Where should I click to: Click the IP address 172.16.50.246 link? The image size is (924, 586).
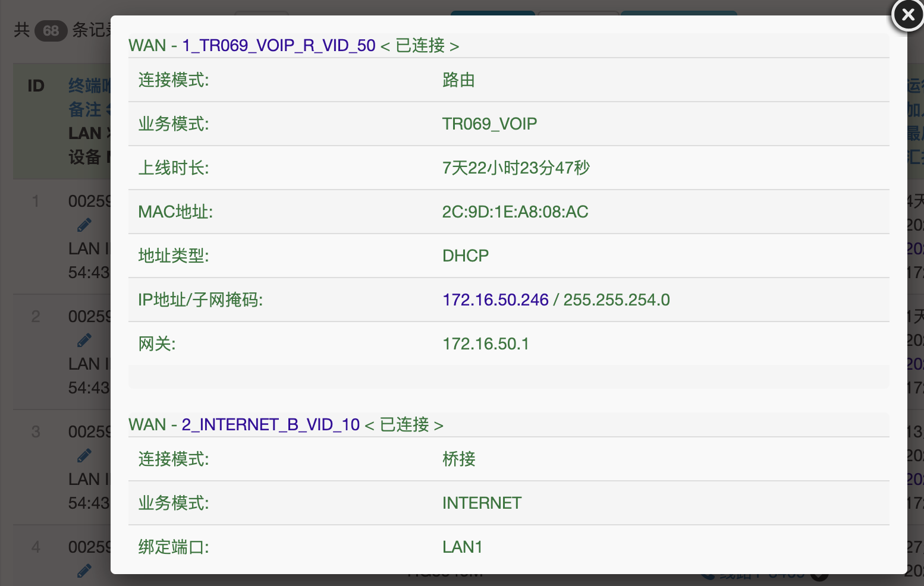tap(495, 300)
